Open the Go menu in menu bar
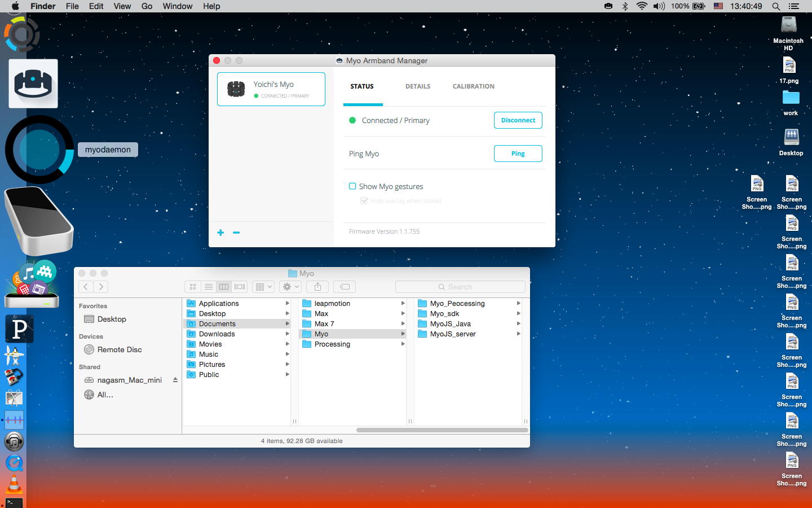Viewport: 812px width, 508px height. click(147, 6)
